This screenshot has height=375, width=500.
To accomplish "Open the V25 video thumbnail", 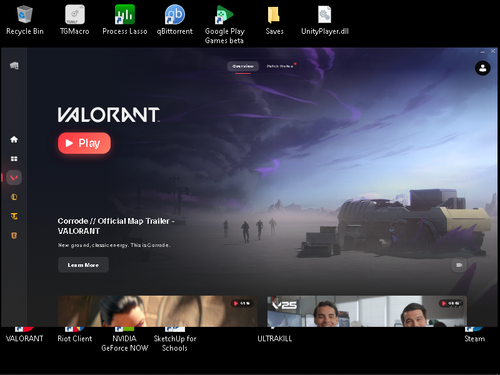I will pyautogui.click(x=367, y=311).
